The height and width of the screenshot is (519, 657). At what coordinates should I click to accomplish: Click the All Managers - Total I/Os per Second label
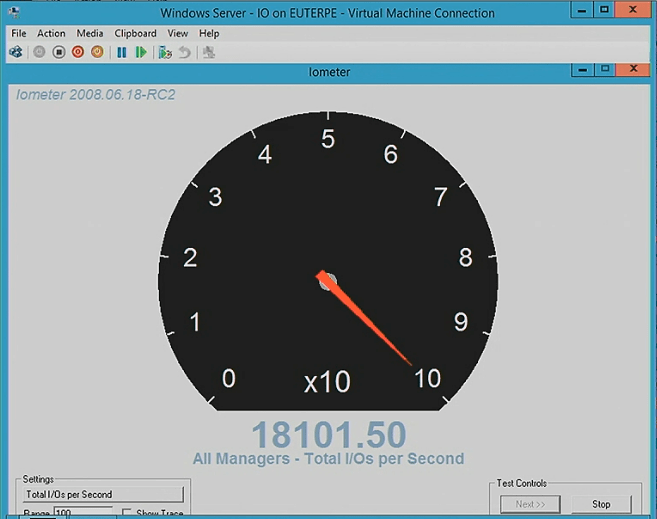(328, 459)
